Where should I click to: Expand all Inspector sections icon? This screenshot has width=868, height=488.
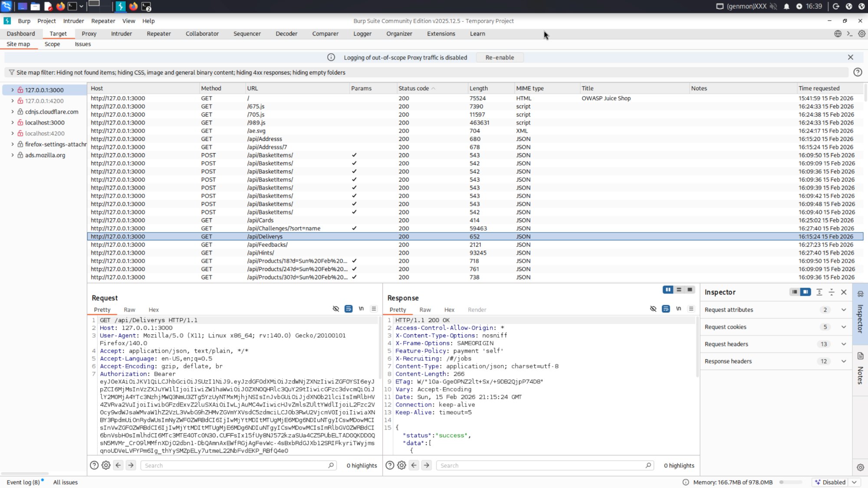pyautogui.click(x=819, y=292)
